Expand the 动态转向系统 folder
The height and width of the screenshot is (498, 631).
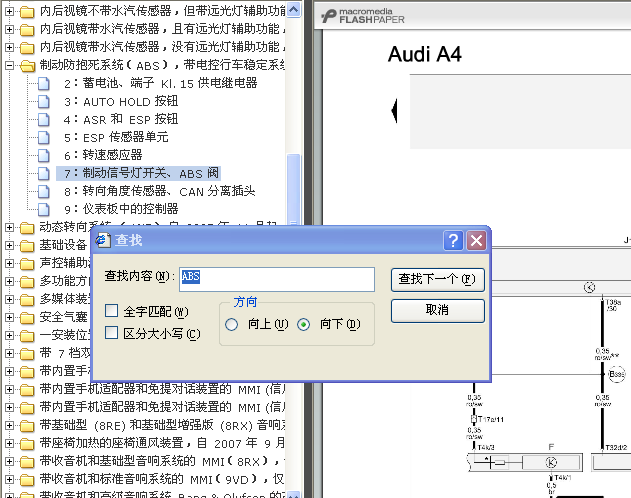coord(9,227)
